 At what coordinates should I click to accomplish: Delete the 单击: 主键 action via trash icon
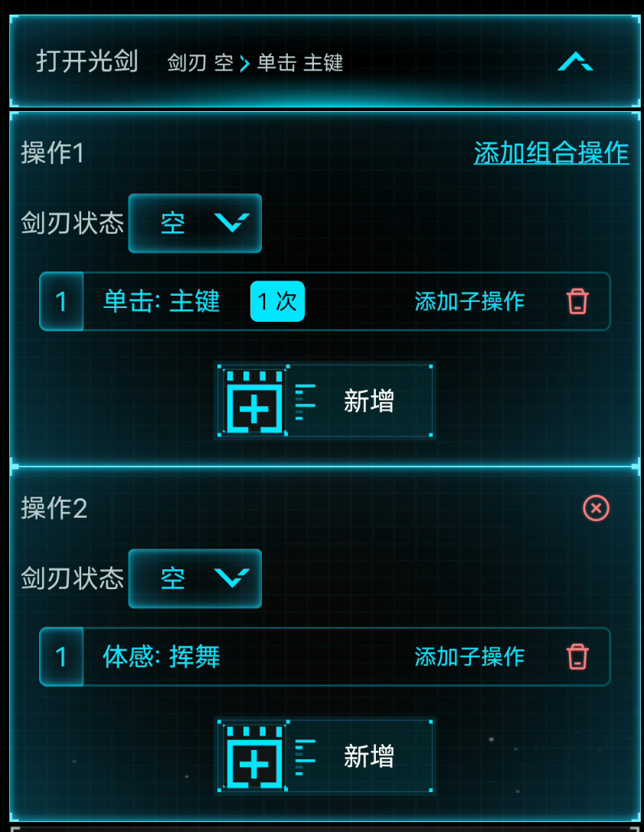tap(577, 301)
